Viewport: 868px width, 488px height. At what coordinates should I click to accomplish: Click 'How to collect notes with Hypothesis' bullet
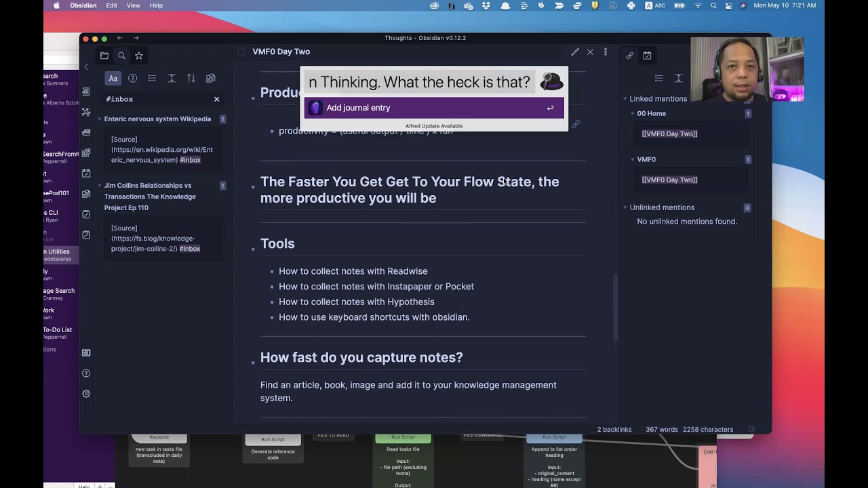[x=356, y=302]
